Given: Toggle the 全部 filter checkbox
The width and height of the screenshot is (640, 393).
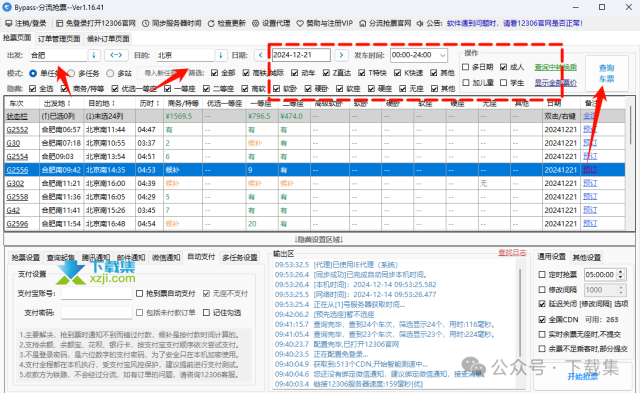Looking at the screenshot, I should pos(215,73).
